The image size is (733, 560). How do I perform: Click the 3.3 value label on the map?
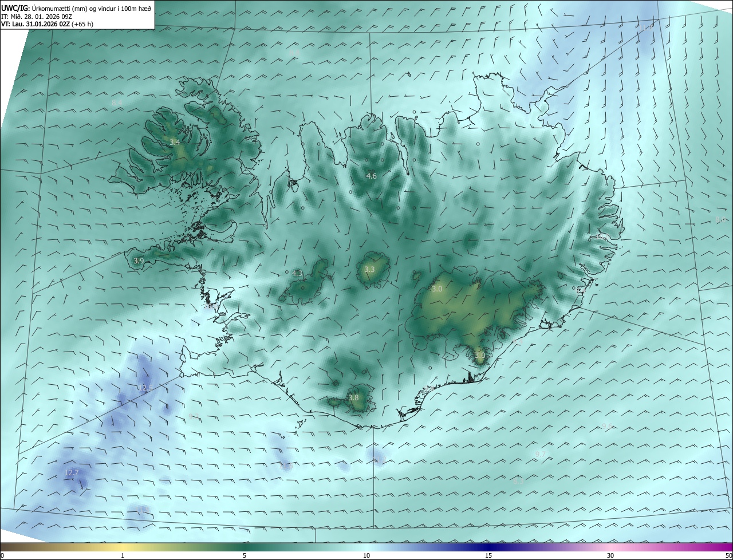tap(369, 269)
